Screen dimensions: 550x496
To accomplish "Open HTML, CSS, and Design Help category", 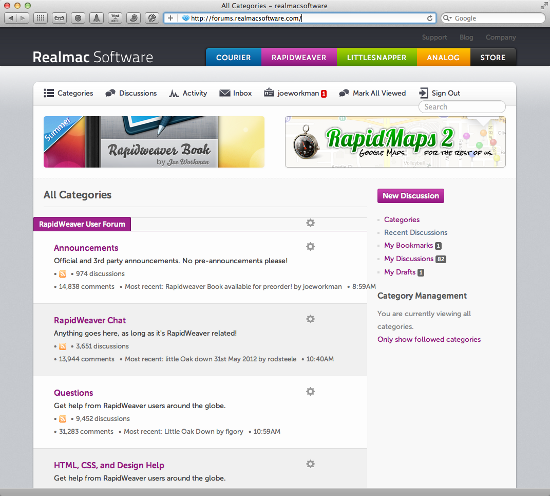I will (x=109, y=465).
